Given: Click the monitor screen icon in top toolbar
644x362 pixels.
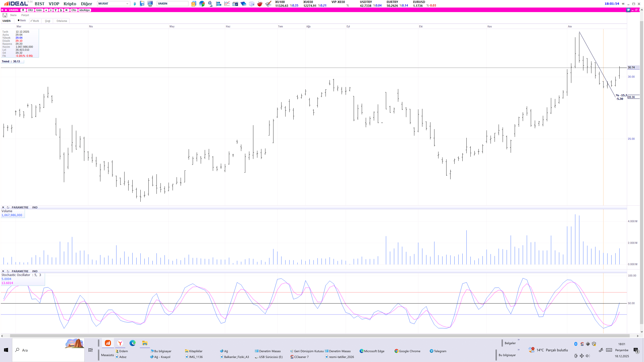Looking at the screenshot, I should point(150,4).
